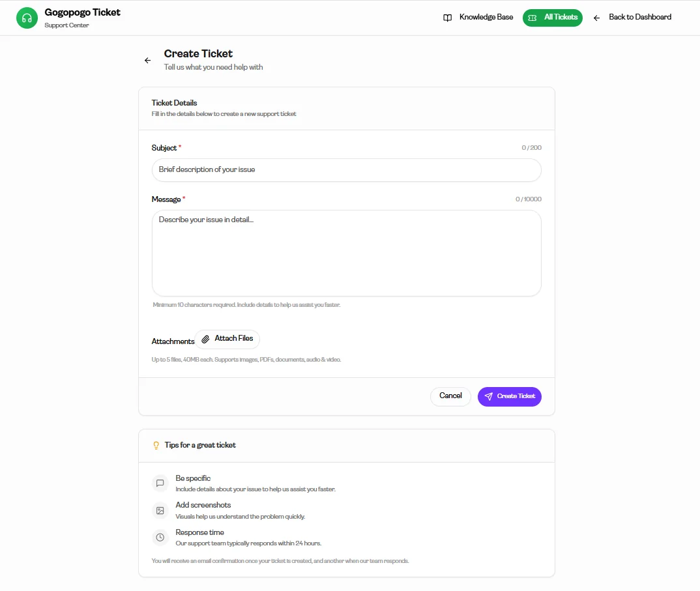Screen dimensions: 700x591
Task: Click the Attachments label
Action: tap(173, 341)
